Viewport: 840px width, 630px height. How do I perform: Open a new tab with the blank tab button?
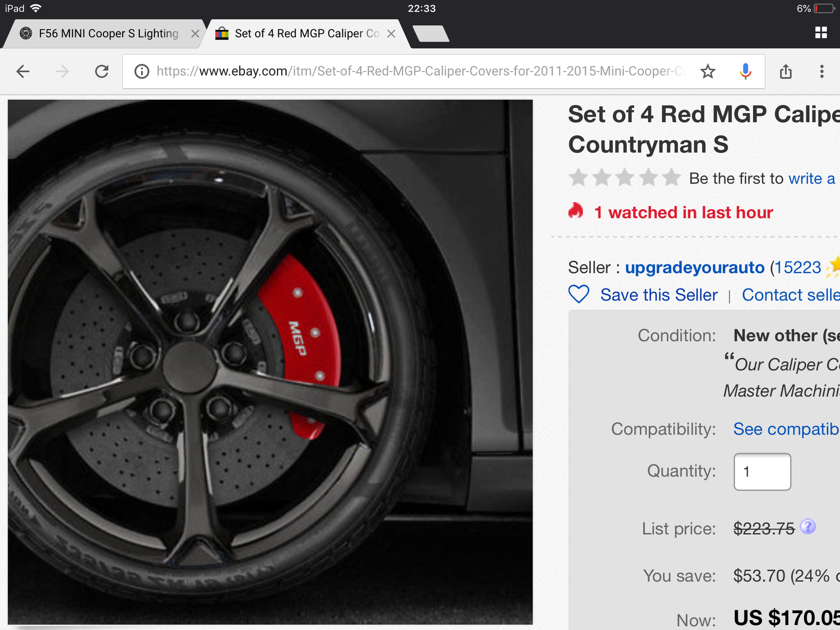[x=431, y=34]
